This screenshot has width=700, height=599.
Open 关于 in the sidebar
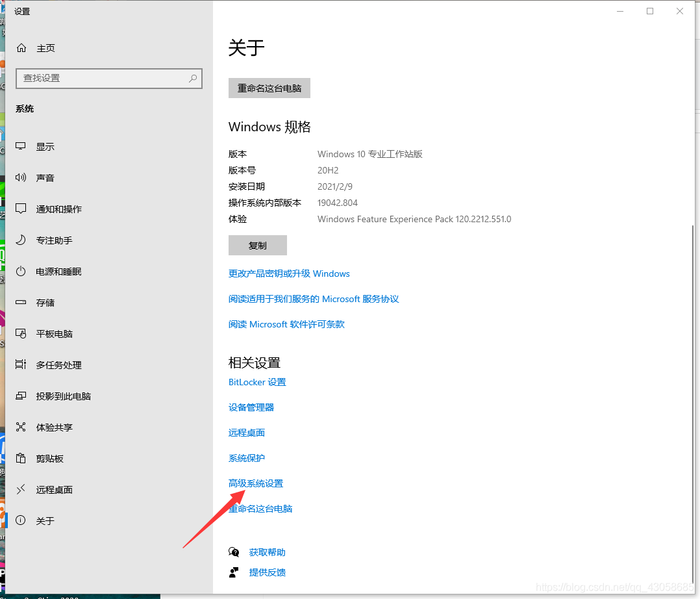tap(45, 521)
